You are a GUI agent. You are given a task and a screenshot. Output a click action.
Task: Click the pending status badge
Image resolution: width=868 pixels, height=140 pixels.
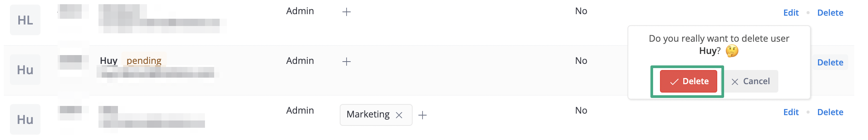click(144, 60)
